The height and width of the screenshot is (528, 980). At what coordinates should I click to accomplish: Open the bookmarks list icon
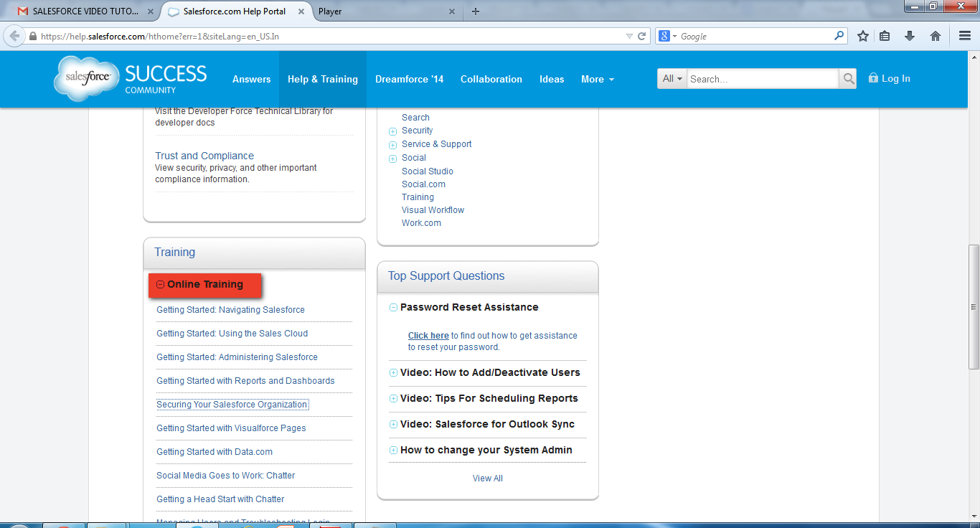coord(885,36)
